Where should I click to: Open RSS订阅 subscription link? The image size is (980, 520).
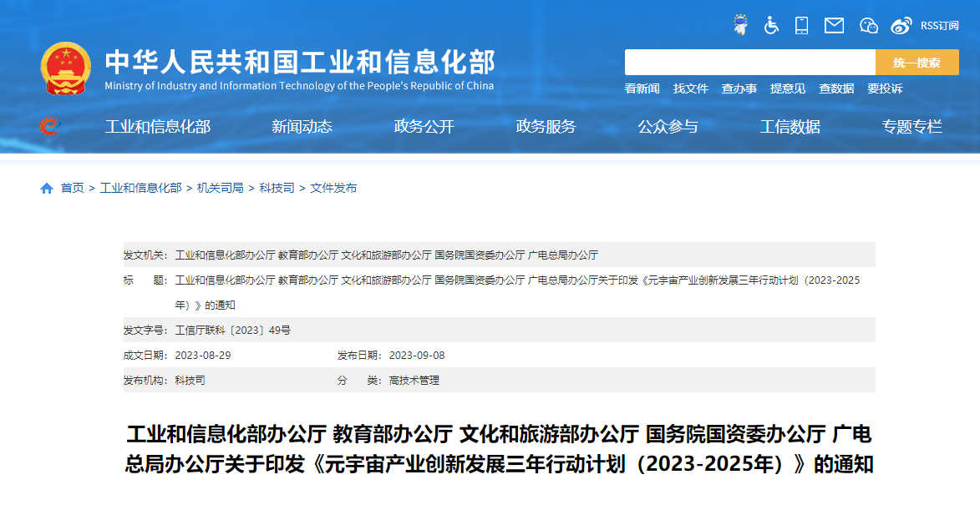pyautogui.click(x=939, y=26)
